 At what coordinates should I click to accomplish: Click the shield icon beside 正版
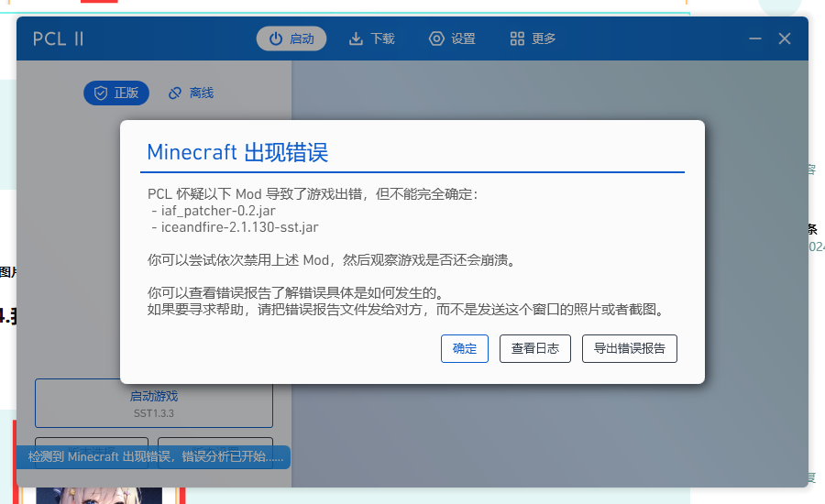click(101, 93)
